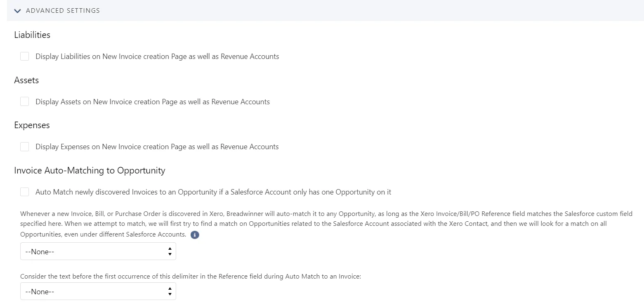
Task: Click the Liabilities section heading
Action: click(32, 35)
